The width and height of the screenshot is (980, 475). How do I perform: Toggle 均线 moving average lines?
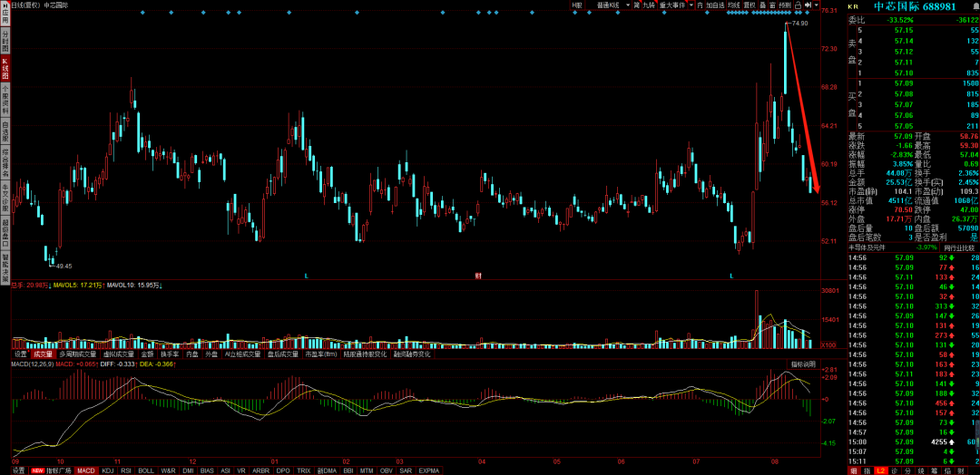734,5
